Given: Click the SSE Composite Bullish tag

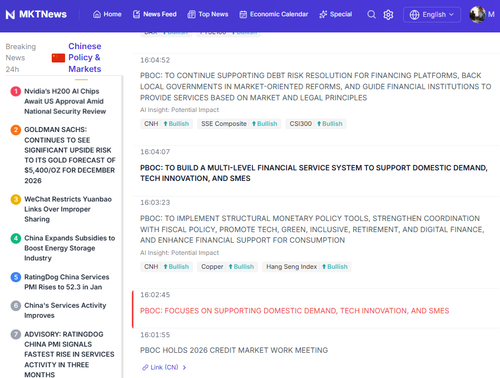Looking at the screenshot, I should [239, 124].
